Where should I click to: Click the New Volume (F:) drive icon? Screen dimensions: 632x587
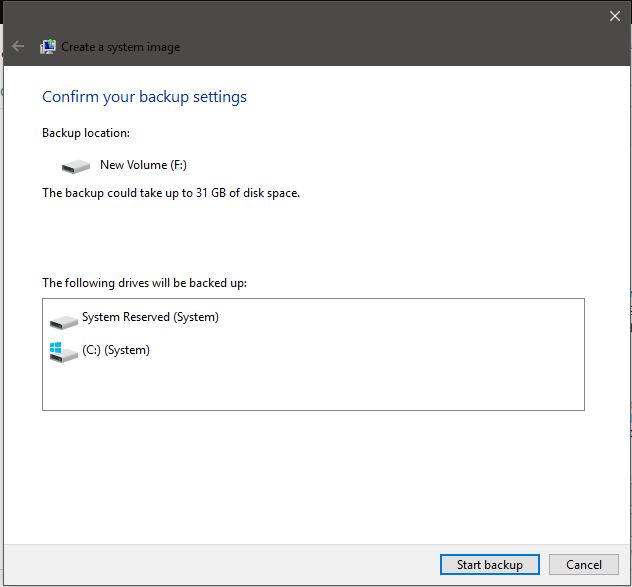tap(76, 166)
